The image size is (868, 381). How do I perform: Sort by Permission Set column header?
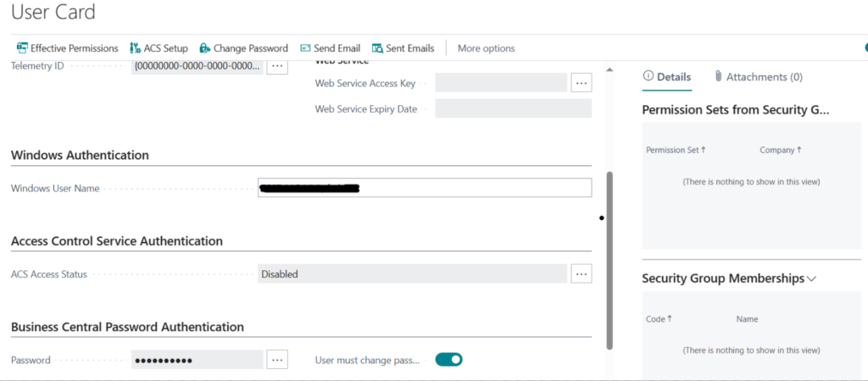point(676,150)
